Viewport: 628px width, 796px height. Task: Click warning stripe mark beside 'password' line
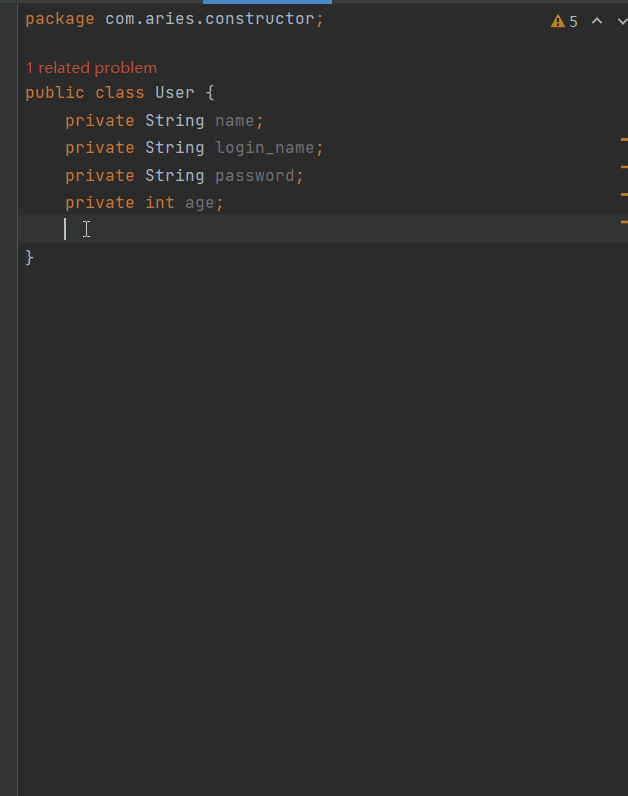point(624,194)
